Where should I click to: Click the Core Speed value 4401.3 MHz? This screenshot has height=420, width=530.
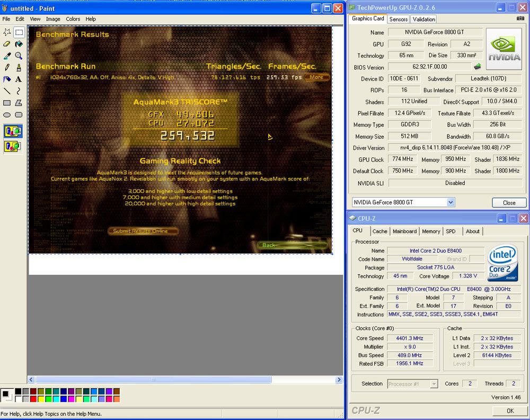(x=409, y=338)
